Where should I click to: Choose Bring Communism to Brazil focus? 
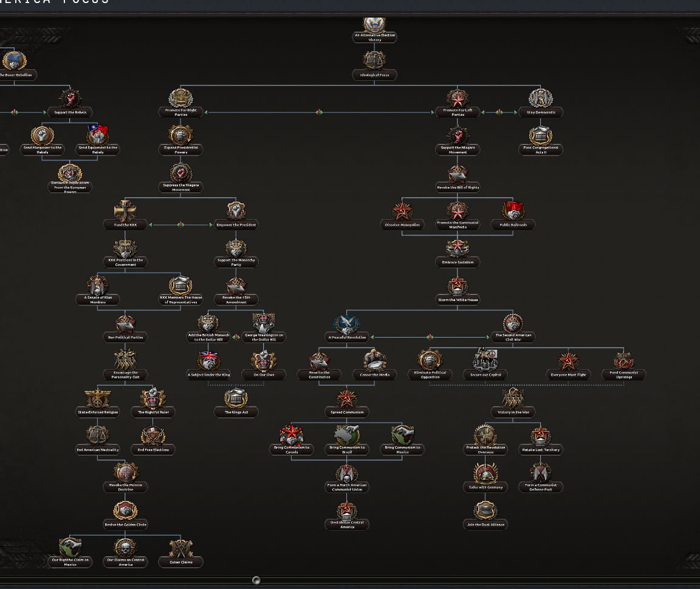pos(347,441)
